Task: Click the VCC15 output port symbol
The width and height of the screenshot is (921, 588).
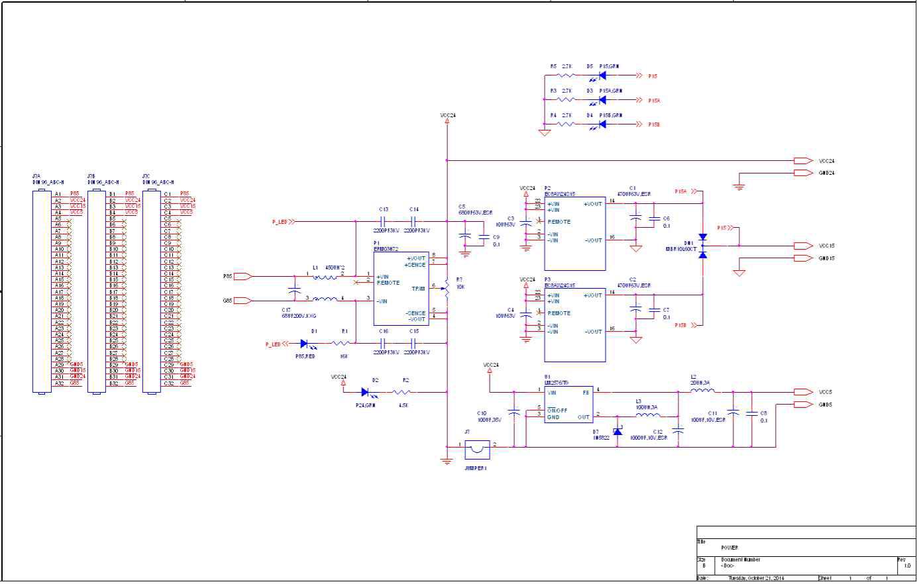Action: pos(803,246)
